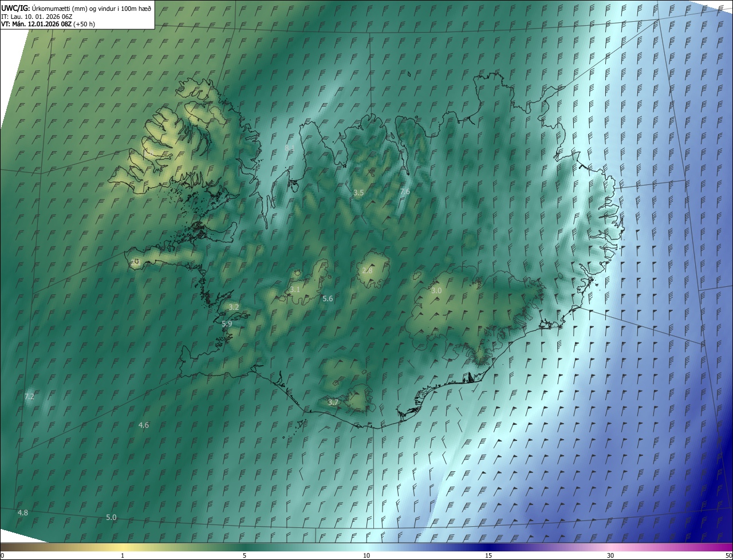733x560 pixels.
Task: Click the 3.7 value on southern glacier
Action: [x=333, y=403]
